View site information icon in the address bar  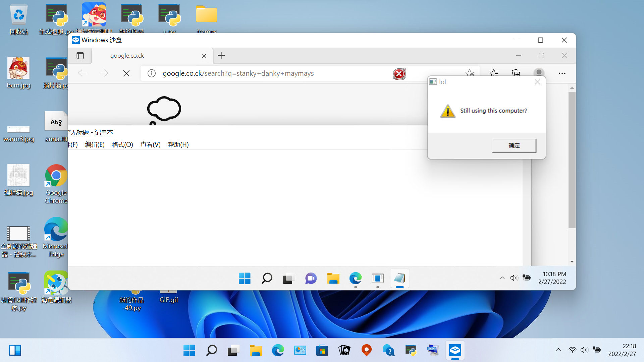(152, 73)
